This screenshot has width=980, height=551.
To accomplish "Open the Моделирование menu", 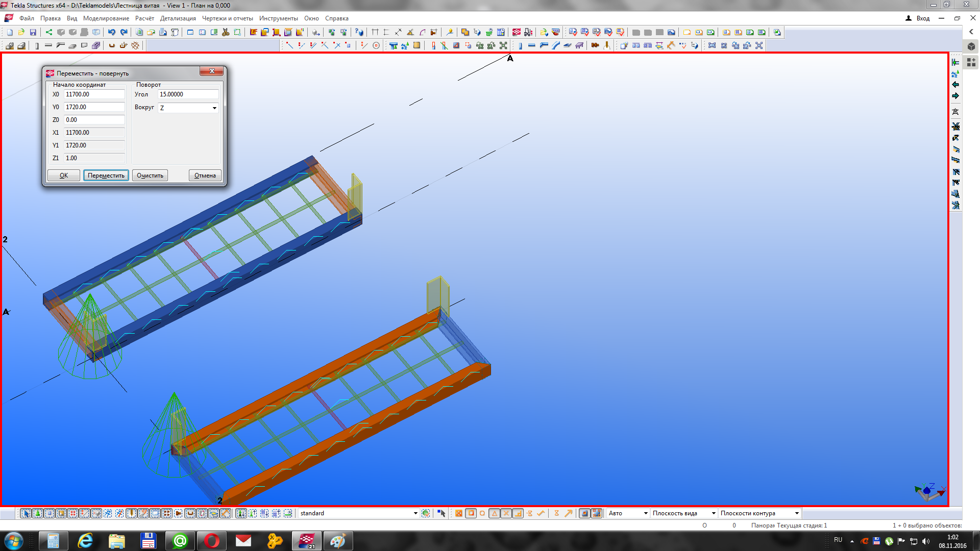I will pos(106,18).
